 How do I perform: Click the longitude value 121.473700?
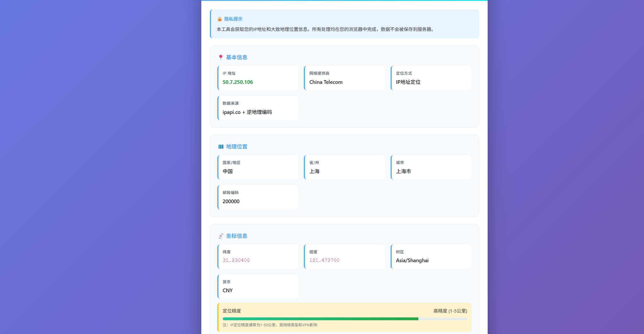tap(324, 260)
